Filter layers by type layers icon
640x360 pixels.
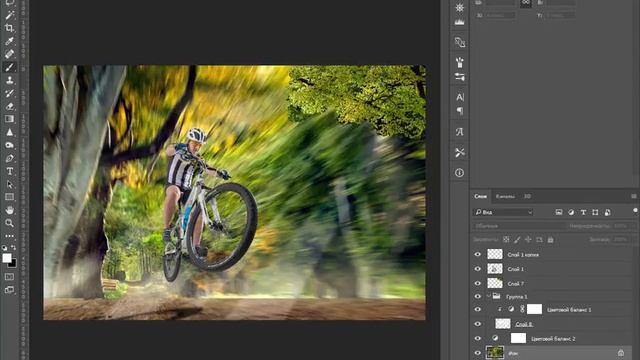click(x=583, y=212)
